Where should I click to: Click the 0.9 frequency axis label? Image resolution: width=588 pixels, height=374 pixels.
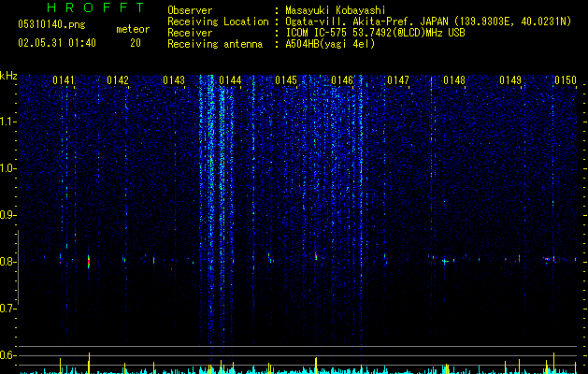(7, 215)
